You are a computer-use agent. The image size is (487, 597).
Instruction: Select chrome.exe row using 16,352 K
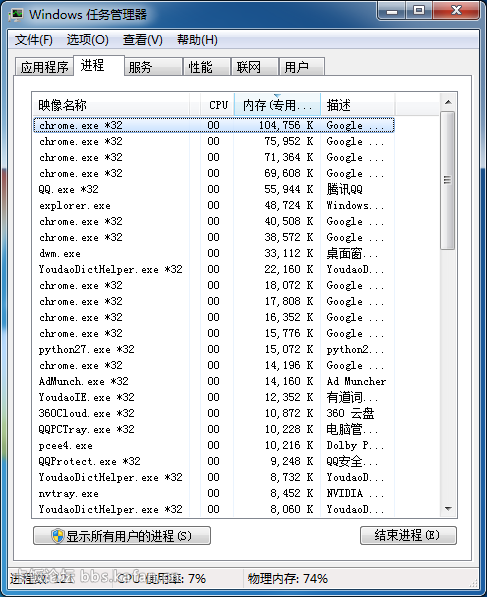(214, 317)
